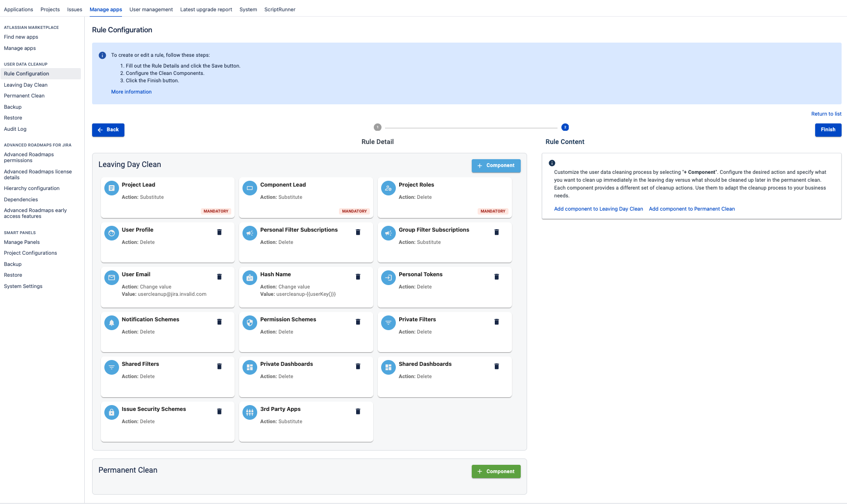Remove the Shared Dashboards component
This screenshot has height=504, width=847.
[496, 366]
